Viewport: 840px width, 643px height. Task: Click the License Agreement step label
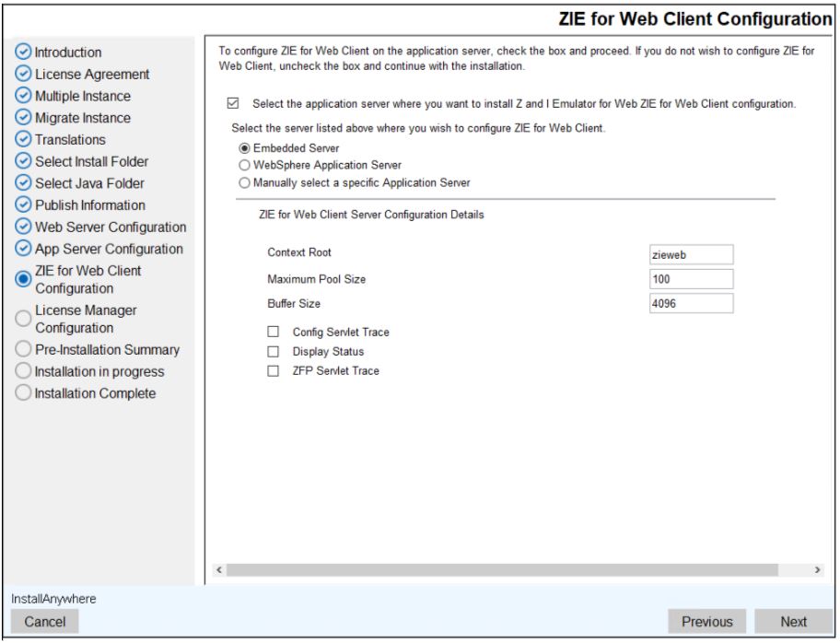tap(92, 74)
